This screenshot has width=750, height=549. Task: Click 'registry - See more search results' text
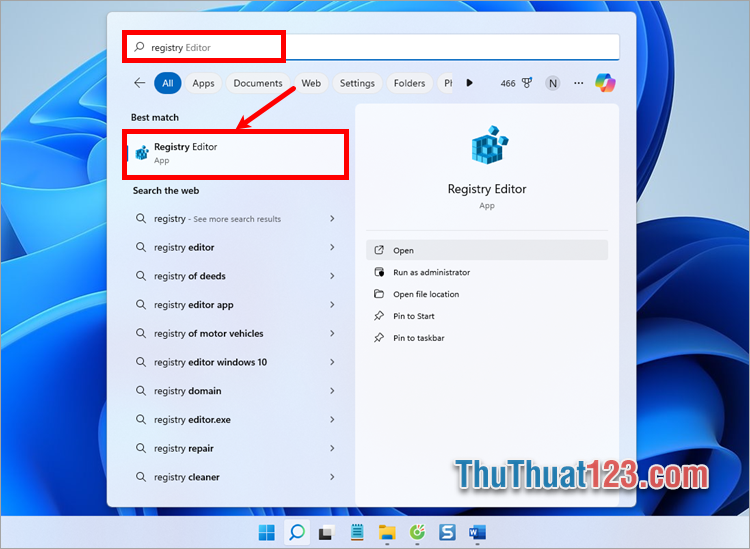pyautogui.click(x=218, y=219)
